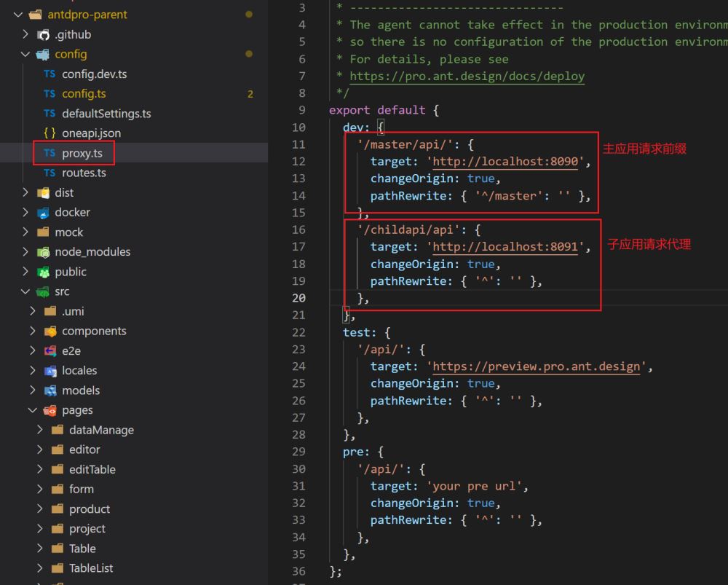Expand the dist folder chevron
728x585 pixels.
coord(25,192)
